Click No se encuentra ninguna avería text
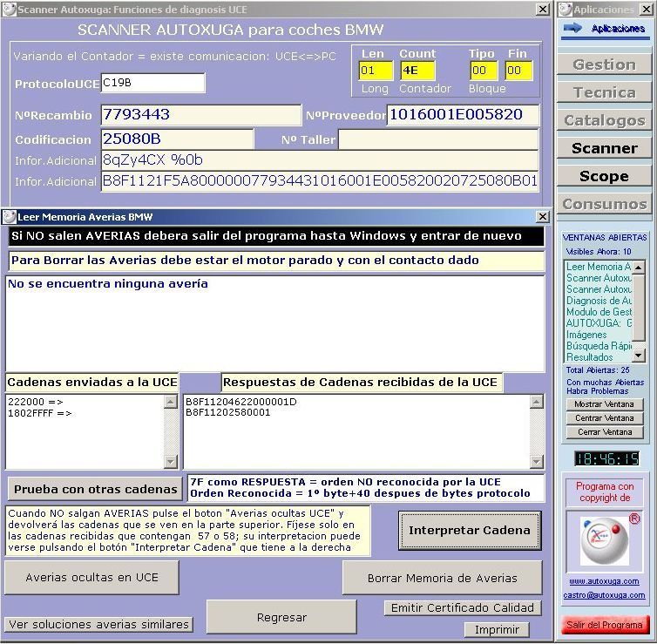 pos(108,284)
